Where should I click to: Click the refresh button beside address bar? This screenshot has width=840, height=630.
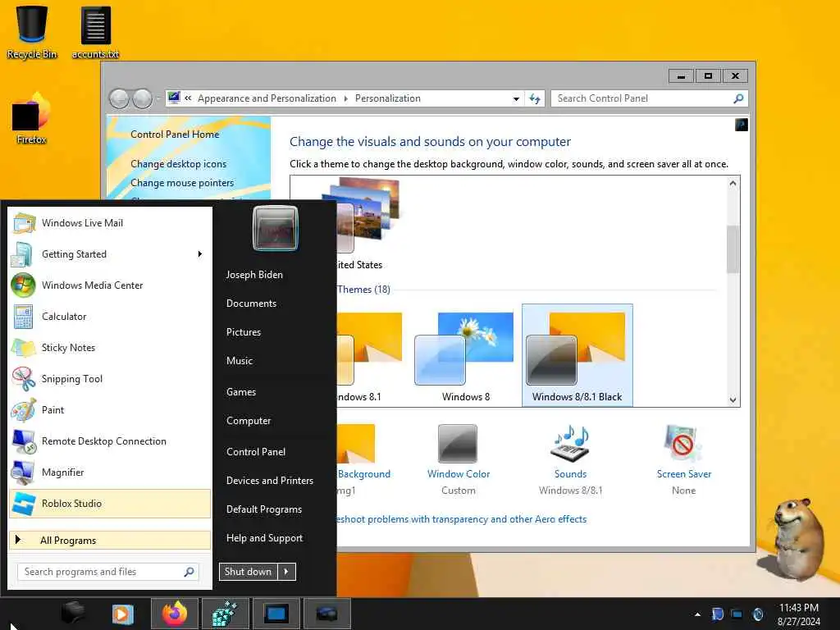tap(535, 98)
